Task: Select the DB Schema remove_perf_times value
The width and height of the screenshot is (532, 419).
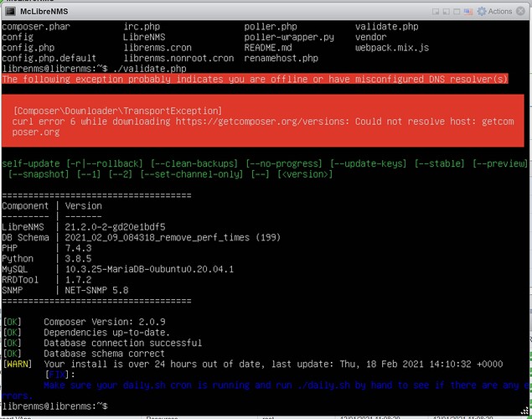Action: 173,237
